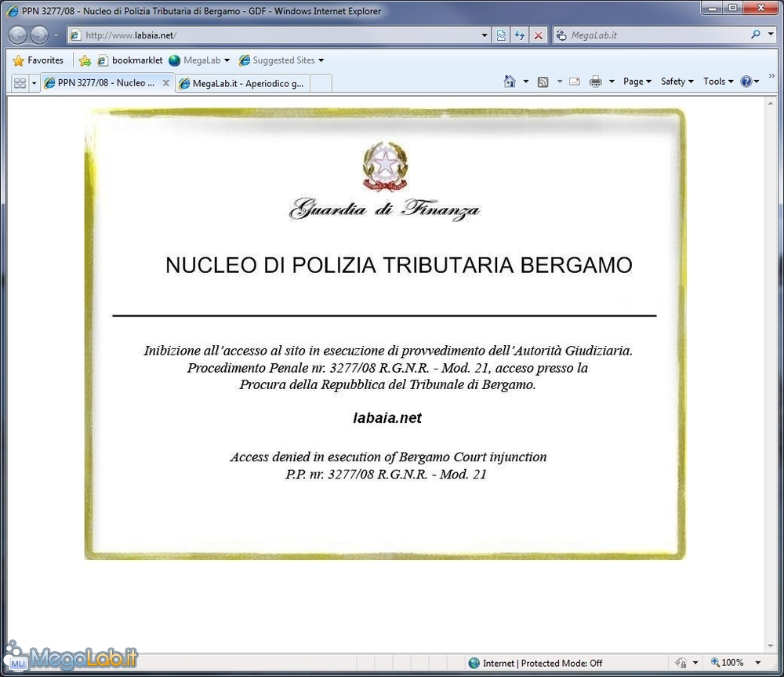Open the recent pages dropdown arrow
The width and height of the screenshot is (784, 677).
[56, 35]
